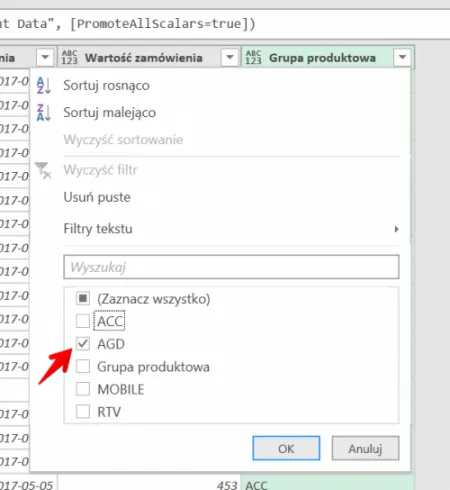The height and width of the screenshot is (490, 450).
Task: Click the formula bar text
Action: [x=128, y=24]
